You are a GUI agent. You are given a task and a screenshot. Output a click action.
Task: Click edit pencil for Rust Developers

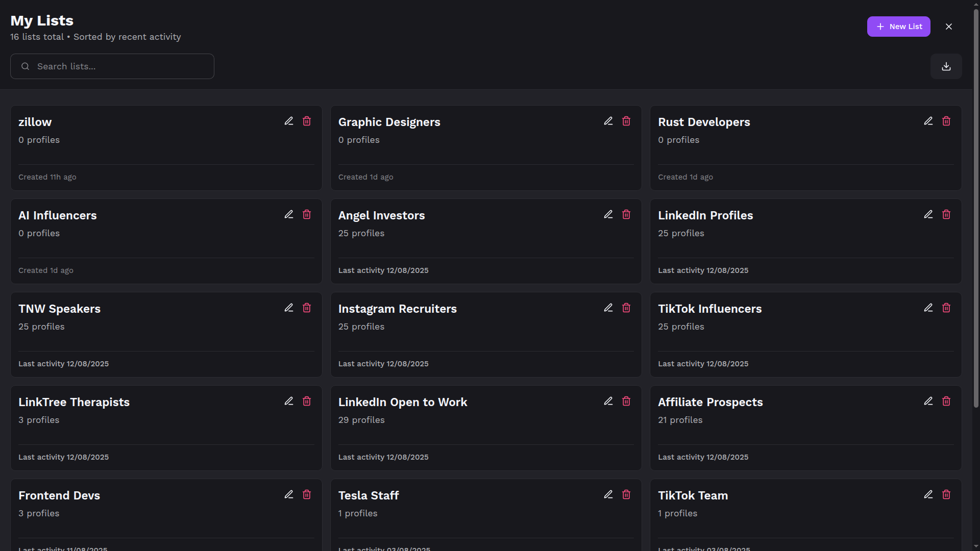pos(928,121)
